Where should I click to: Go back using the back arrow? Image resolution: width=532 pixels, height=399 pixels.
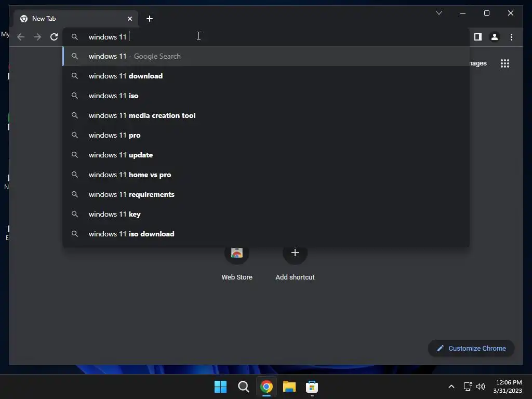tap(21, 37)
